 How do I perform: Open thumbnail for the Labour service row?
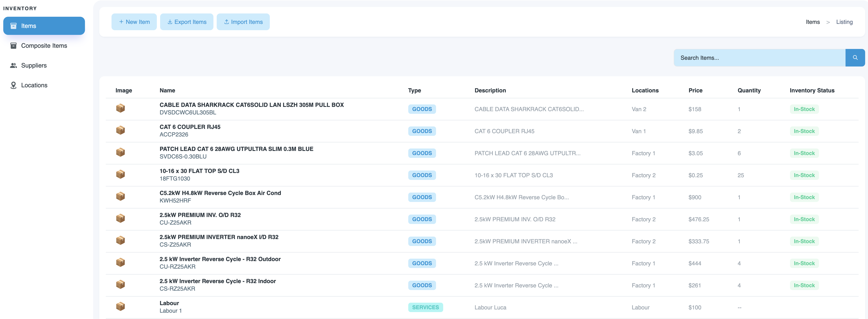tap(120, 307)
